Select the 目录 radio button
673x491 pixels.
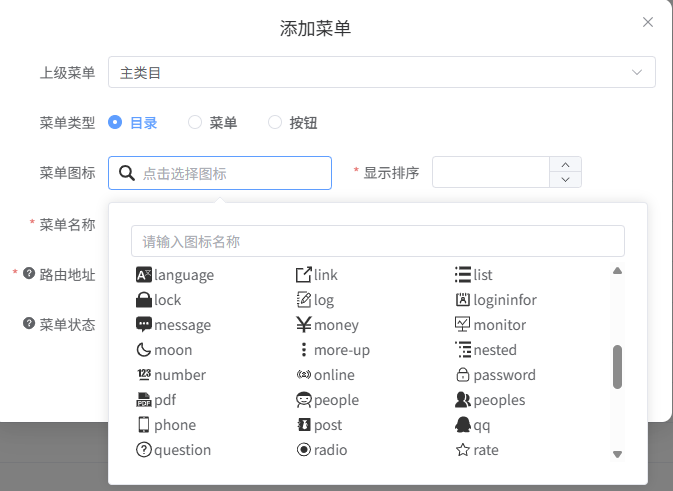pyautogui.click(x=115, y=122)
